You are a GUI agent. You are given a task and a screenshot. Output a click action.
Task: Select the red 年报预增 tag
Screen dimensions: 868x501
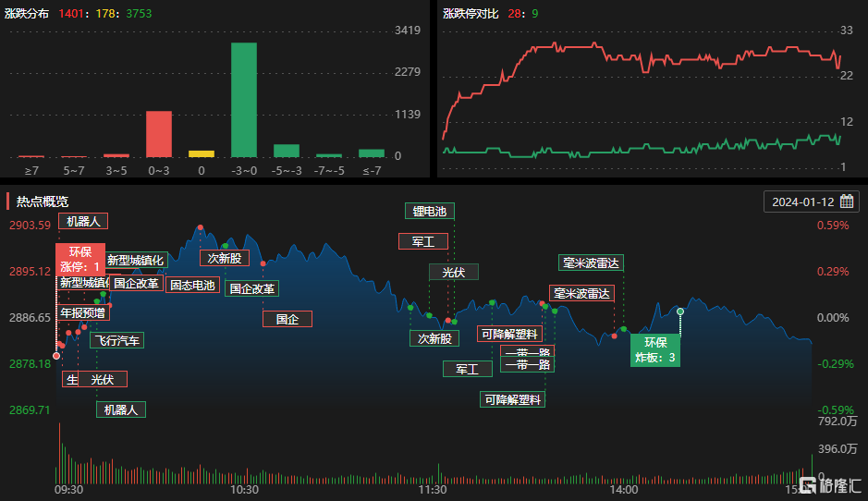pos(82,312)
